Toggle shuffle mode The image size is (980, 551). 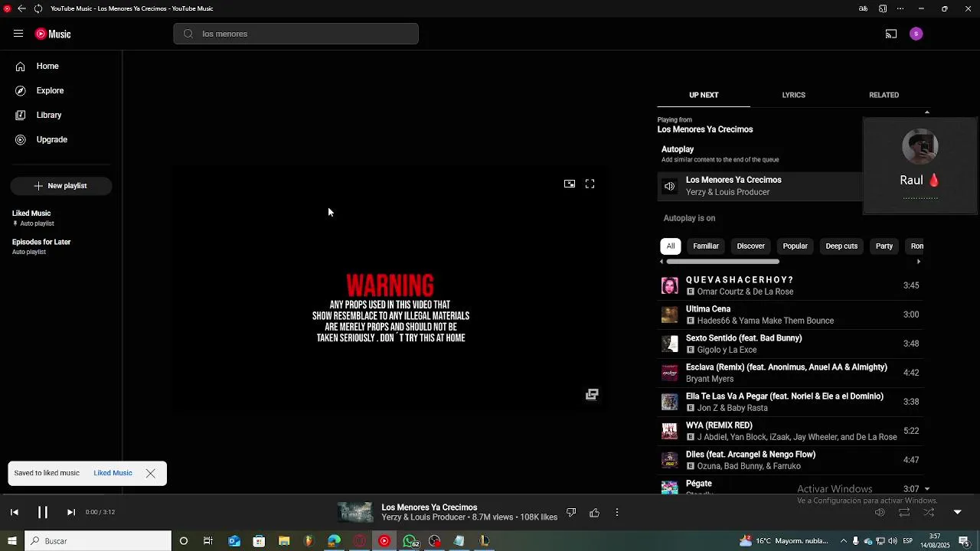coord(929,513)
